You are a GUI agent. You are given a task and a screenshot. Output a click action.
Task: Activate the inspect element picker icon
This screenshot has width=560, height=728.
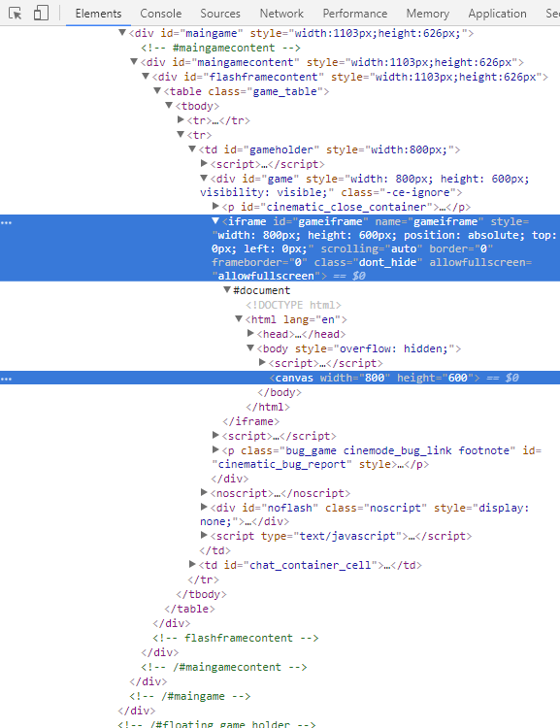point(15,13)
